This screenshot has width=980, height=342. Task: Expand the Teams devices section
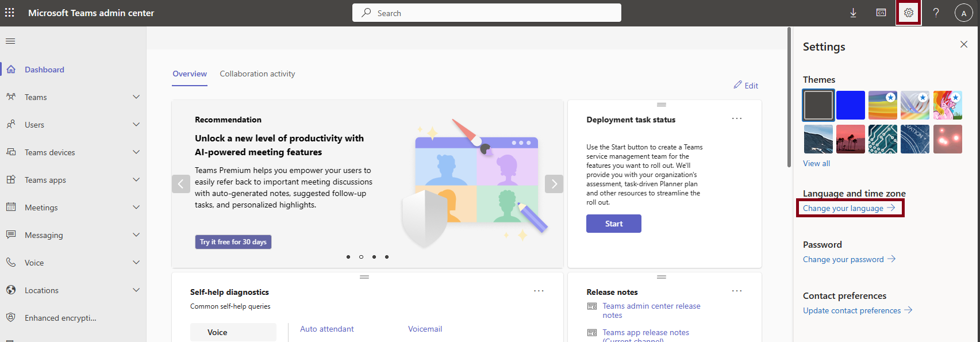(x=136, y=152)
